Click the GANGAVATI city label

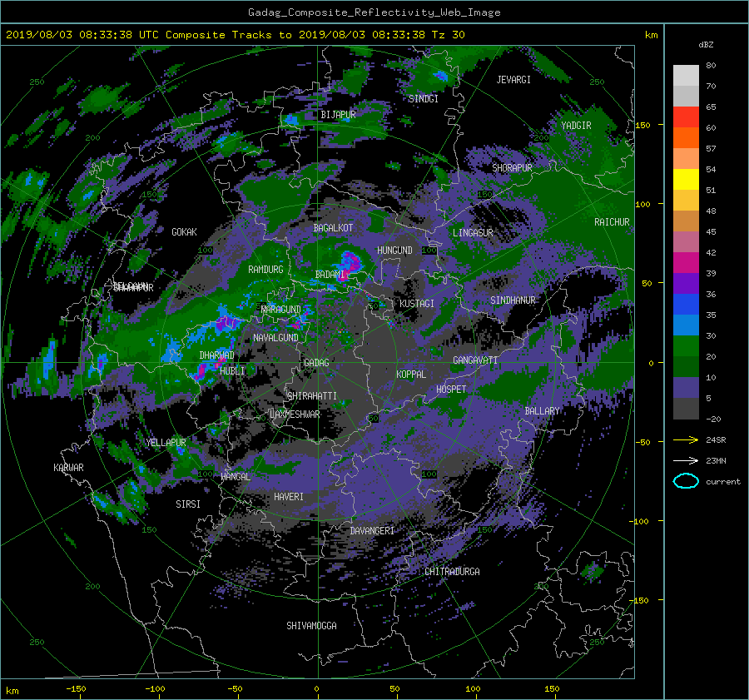[475, 360]
